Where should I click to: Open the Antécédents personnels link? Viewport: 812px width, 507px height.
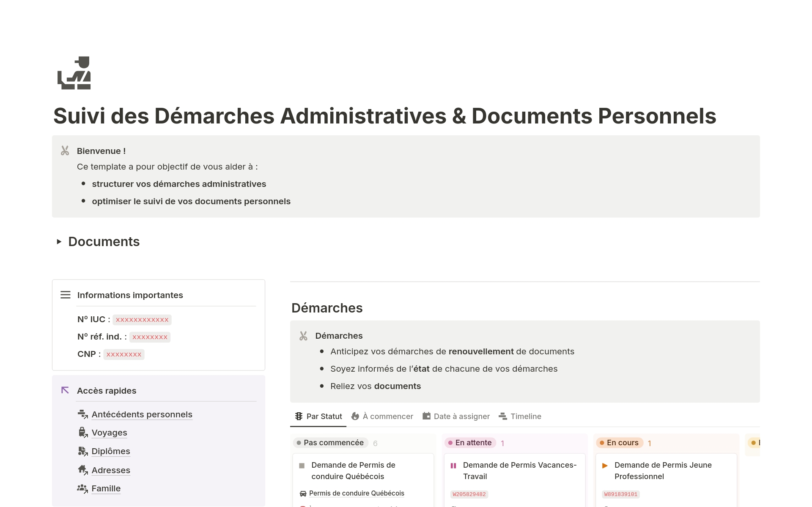tap(142, 414)
